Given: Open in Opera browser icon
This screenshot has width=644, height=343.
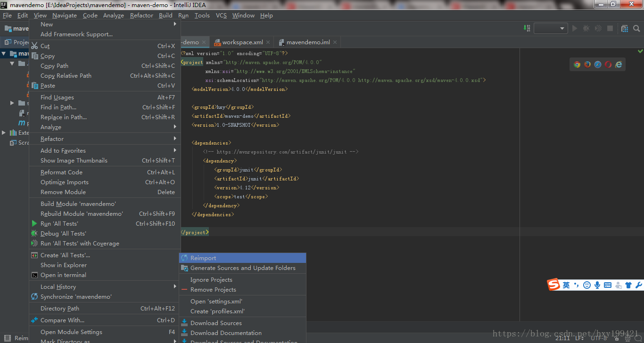Looking at the screenshot, I should 608,65.
